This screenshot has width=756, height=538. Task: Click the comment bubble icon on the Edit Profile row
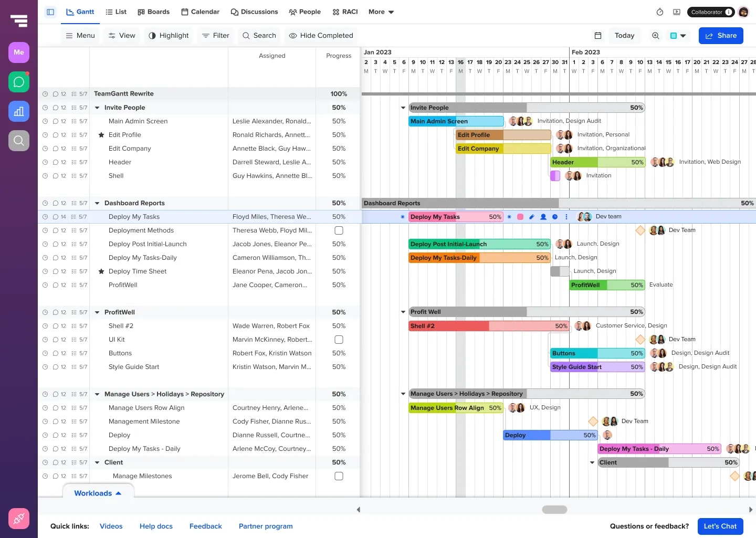[56, 135]
